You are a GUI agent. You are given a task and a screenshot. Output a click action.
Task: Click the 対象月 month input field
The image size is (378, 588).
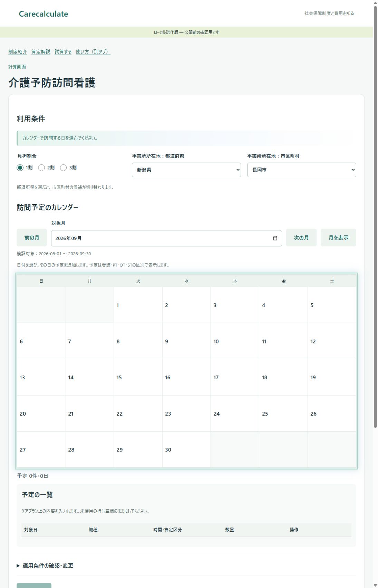pyautogui.click(x=166, y=238)
